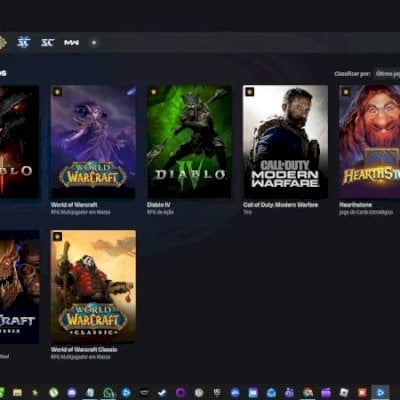Click the "Diablo IV" game title text
Viewport: 400px width, 400px height.
[x=158, y=205]
